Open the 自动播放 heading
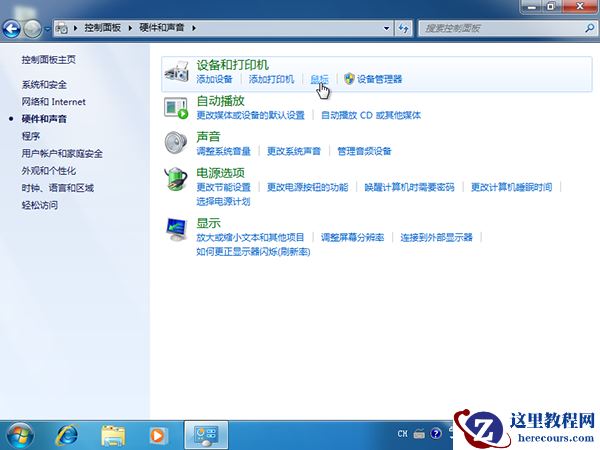Image resolution: width=600 pixels, height=450 pixels. tap(220, 101)
